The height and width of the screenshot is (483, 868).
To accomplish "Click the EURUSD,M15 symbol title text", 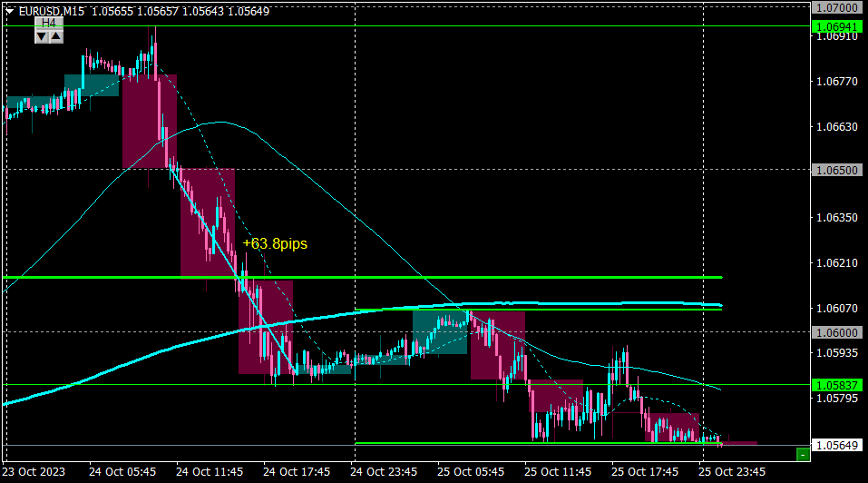I will 52,11.
